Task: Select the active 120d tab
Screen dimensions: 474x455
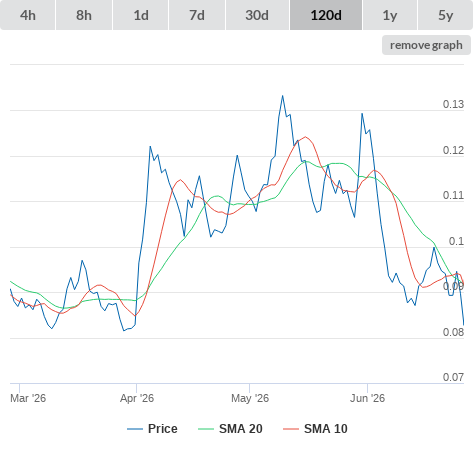Action: [326, 15]
